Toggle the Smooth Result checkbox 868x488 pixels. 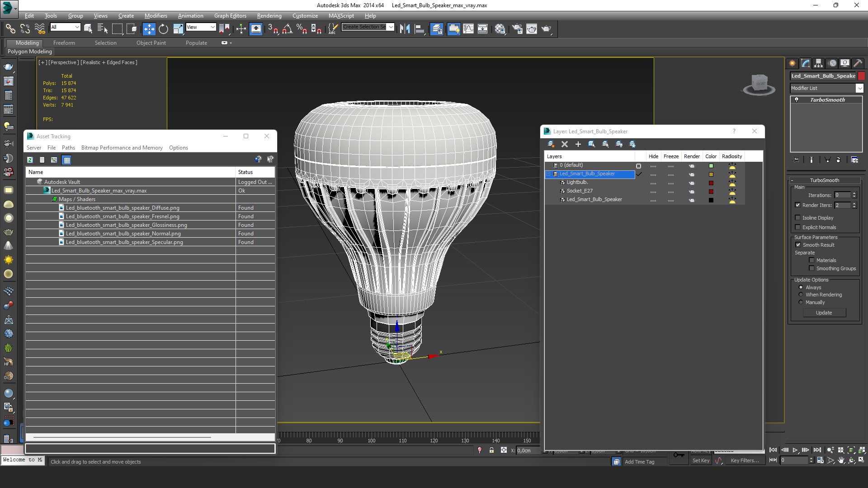[798, 245]
